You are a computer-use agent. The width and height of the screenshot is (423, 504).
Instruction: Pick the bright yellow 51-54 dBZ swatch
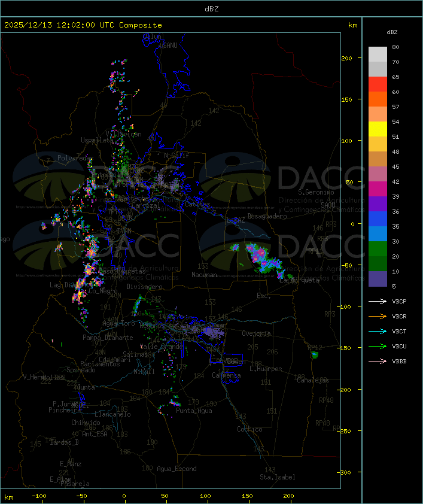pyautogui.click(x=378, y=129)
